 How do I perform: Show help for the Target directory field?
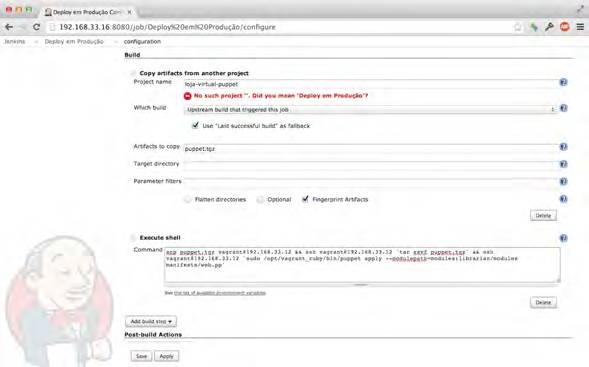(x=563, y=164)
